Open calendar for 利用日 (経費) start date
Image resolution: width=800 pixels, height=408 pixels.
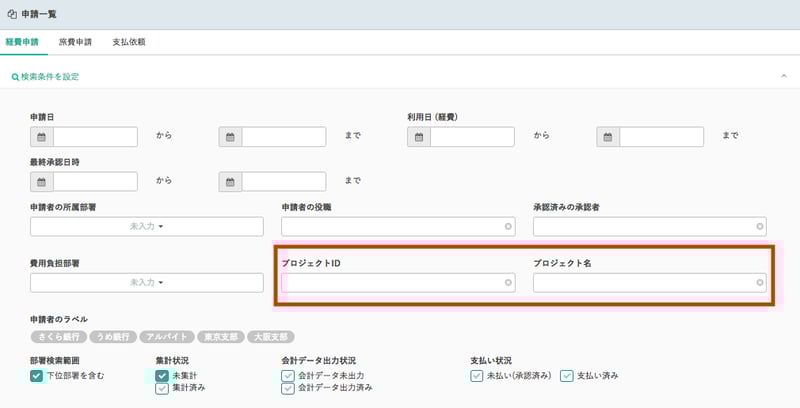[419, 137]
